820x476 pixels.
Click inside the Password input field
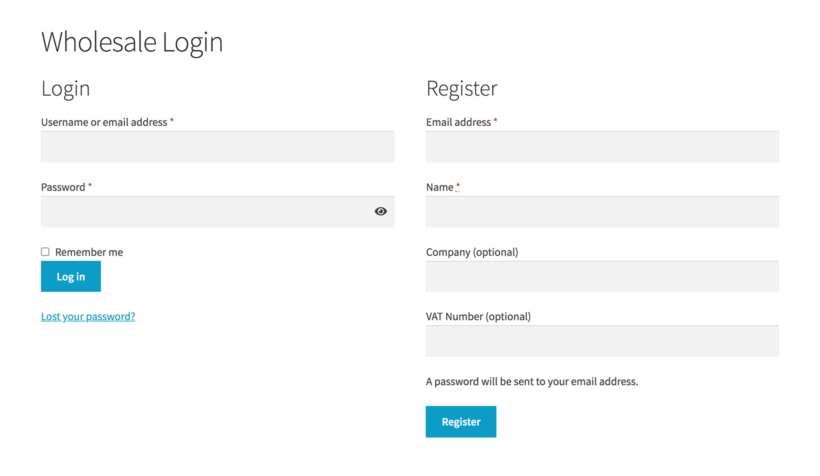point(218,211)
